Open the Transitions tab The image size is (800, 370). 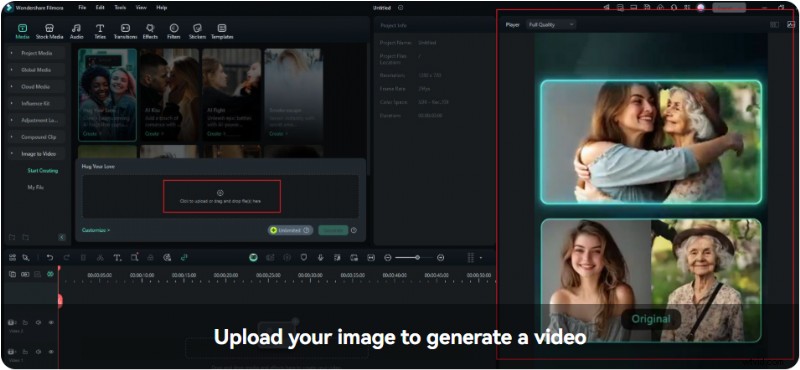coord(125,31)
